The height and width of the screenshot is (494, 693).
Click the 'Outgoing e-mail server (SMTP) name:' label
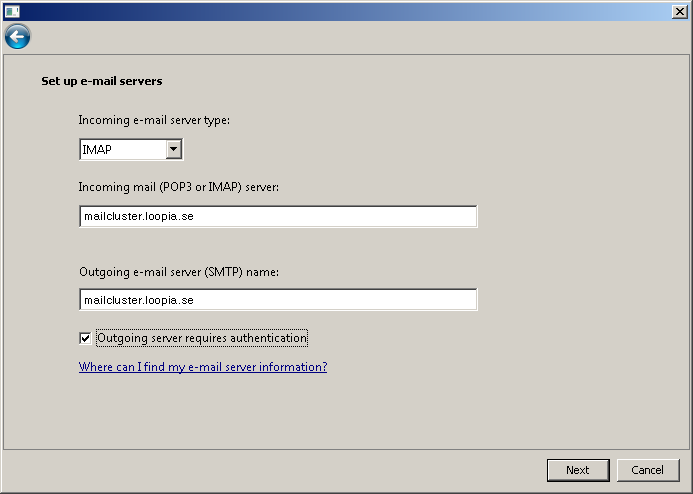pyautogui.click(x=179, y=272)
